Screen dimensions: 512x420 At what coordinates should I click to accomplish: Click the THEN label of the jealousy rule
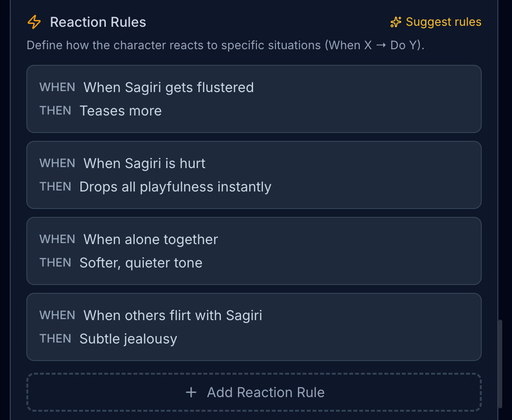(55, 339)
